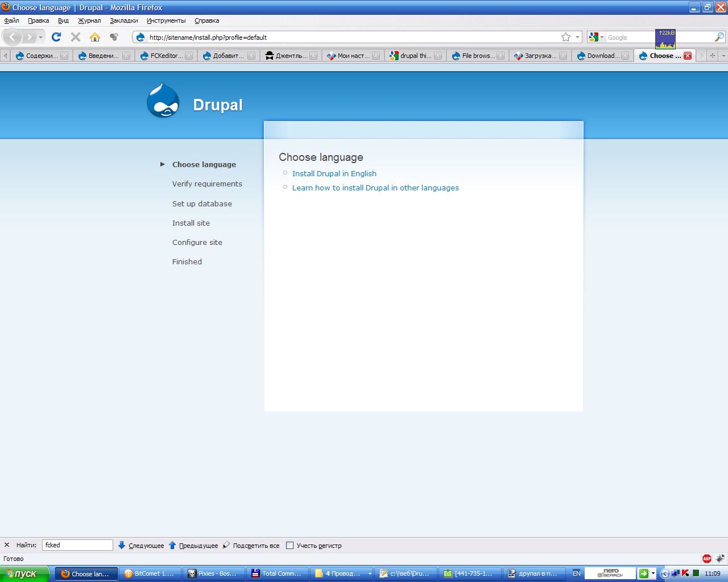Switch to the Download... tab
This screenshot has width=728, height=582.
(603, 56)
